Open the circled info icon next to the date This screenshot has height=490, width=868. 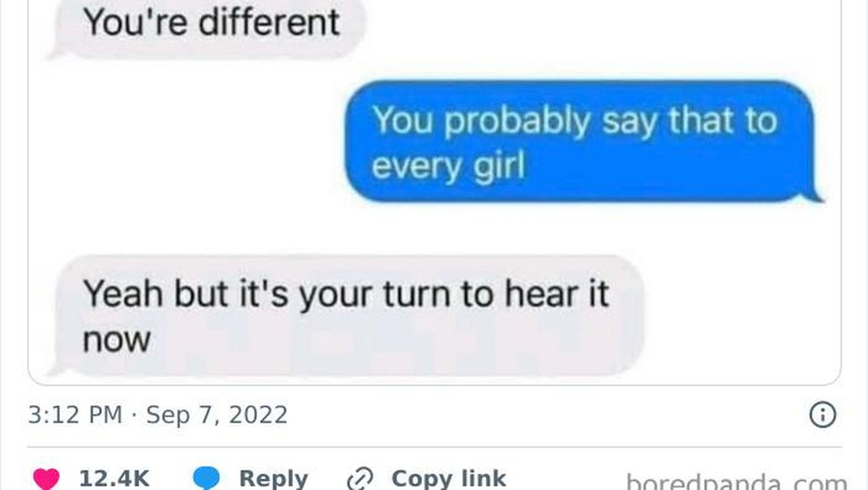(825, 415)
